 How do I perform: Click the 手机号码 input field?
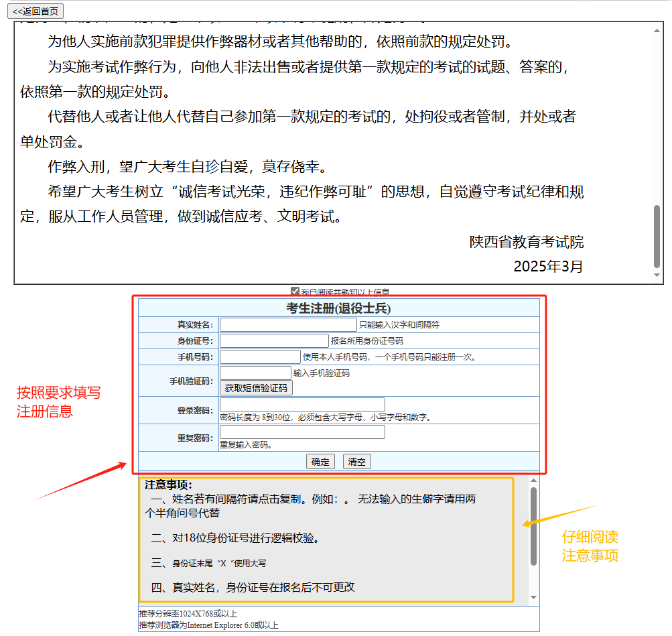[261, 357]
